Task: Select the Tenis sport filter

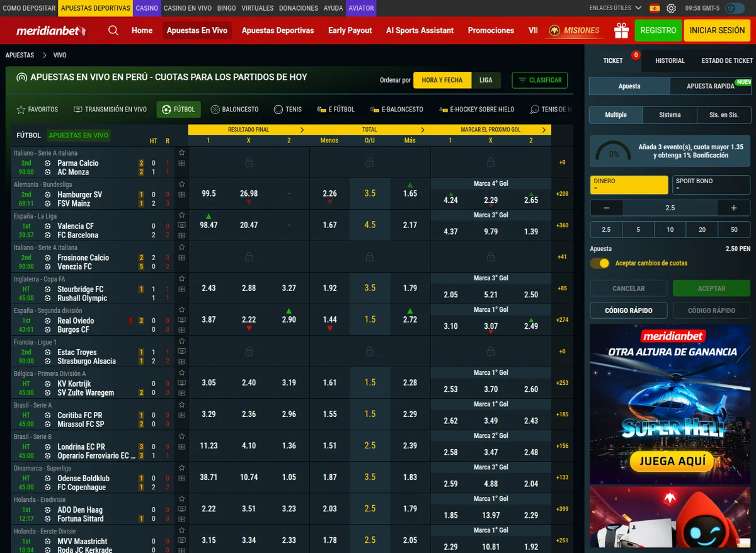Action: tap(288, 110)
